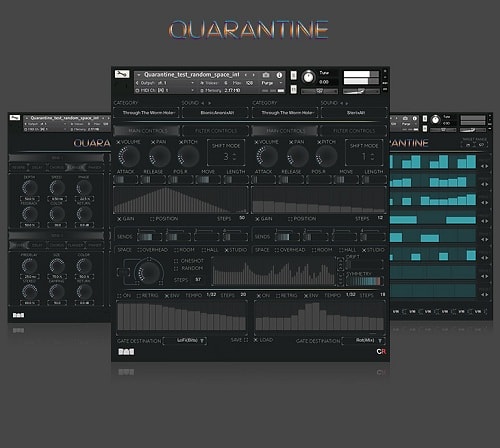
Task: Open the MIDI Ch dropdown
Action: click(x=166, y=90)
